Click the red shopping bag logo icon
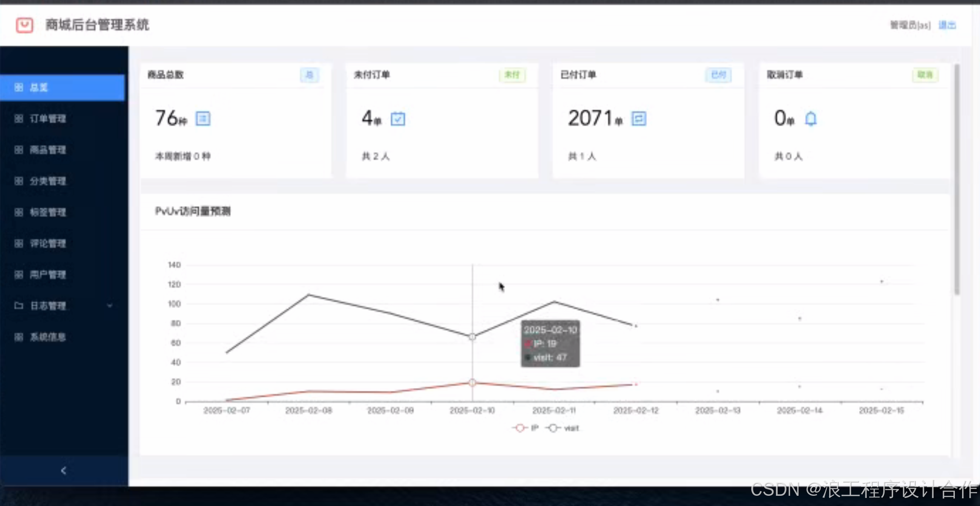Viewport: 980px width, 506px height. (24, 25)
